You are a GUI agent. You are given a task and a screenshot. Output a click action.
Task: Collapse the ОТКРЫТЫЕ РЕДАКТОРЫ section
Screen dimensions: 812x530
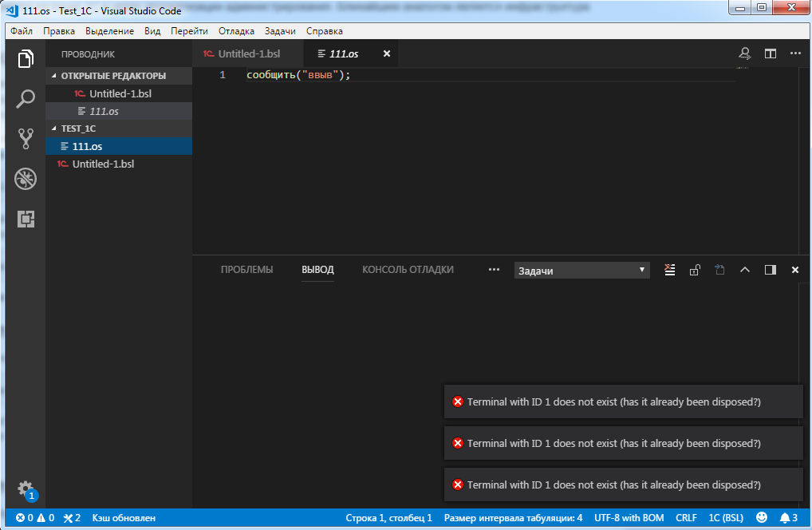click(119, 76)
